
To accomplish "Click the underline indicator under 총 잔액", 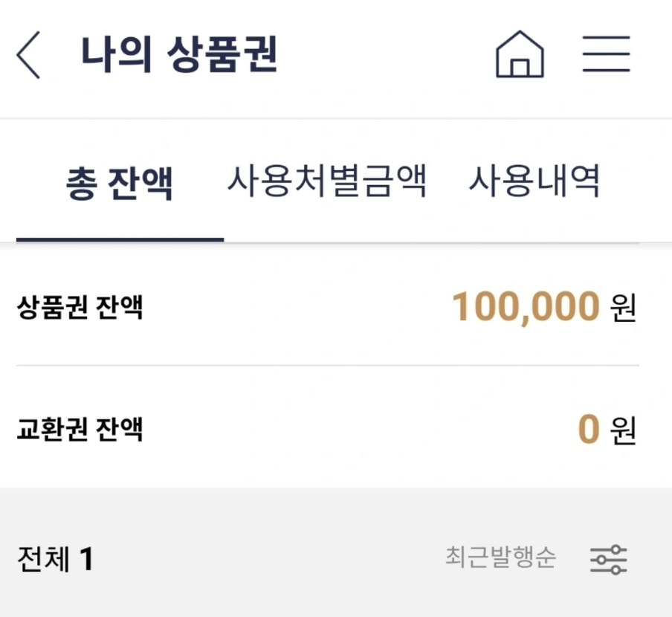I will point(120,239).
